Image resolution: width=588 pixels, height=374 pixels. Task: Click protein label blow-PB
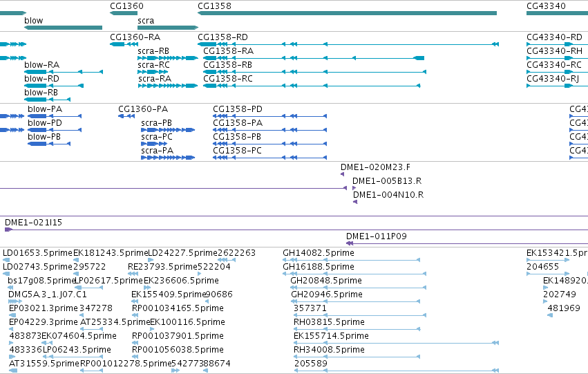pos(44,137)
